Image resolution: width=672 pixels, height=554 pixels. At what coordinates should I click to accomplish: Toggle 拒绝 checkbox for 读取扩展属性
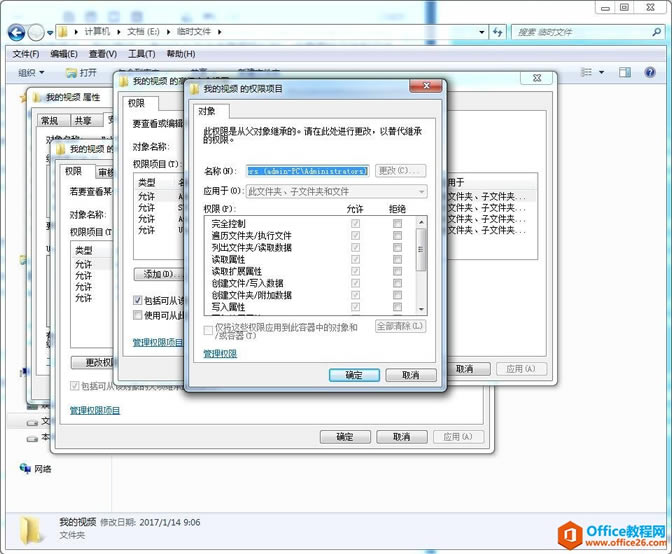(x=397, y=271)
